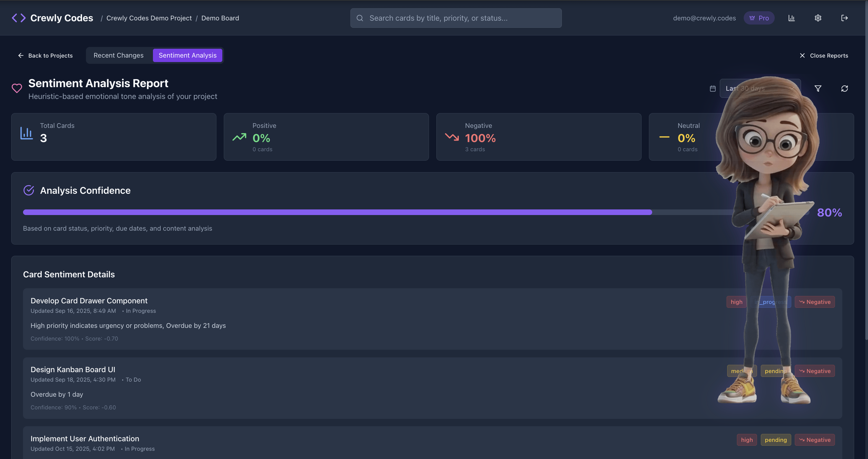Click the search cards input field

[456, 18]
